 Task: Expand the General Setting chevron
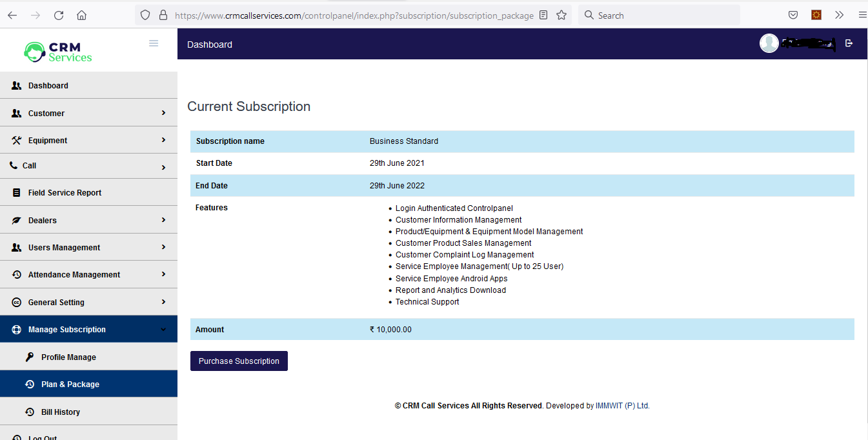point(163,302)
